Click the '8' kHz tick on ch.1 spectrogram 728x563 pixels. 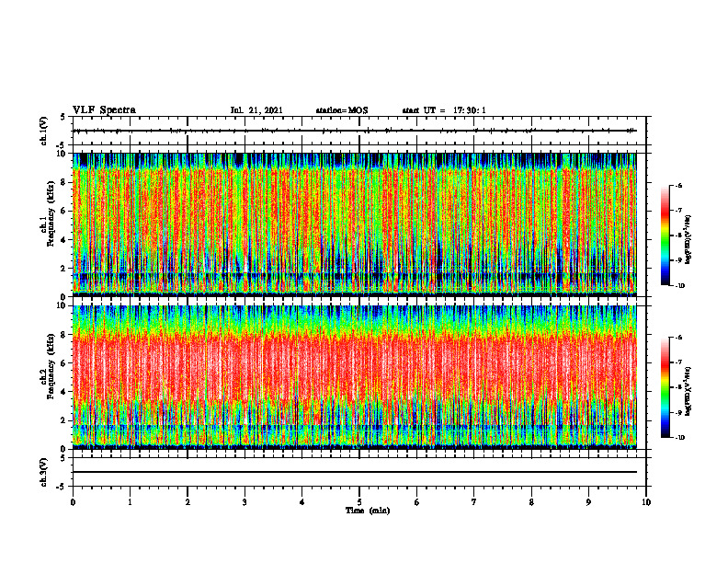(64, 182)
